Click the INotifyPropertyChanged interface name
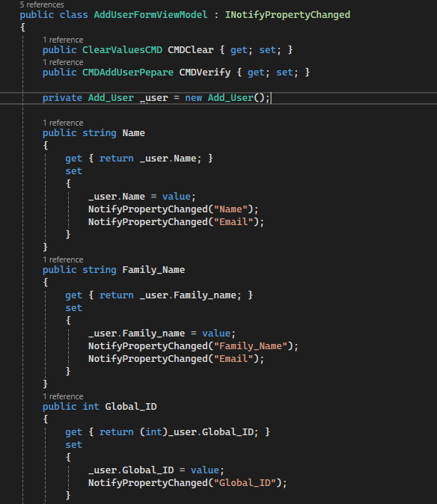Viewport: 437px width, 504px height. tap(287, 15)
